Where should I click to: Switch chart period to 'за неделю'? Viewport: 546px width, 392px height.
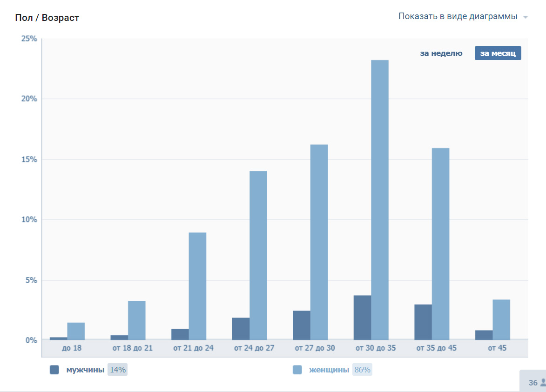click(x=441, y=53)
